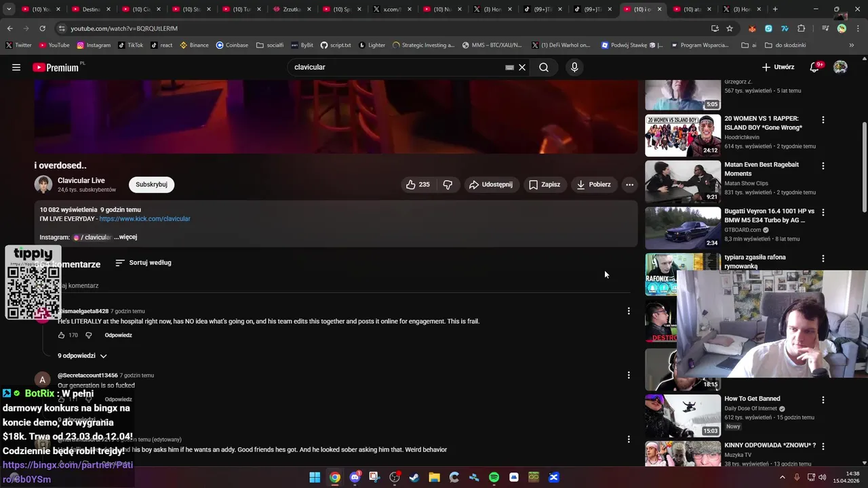This screenshot has width=868, height=488.
Task: Open the YouTube hamburger guide menu
Action: 16,67
